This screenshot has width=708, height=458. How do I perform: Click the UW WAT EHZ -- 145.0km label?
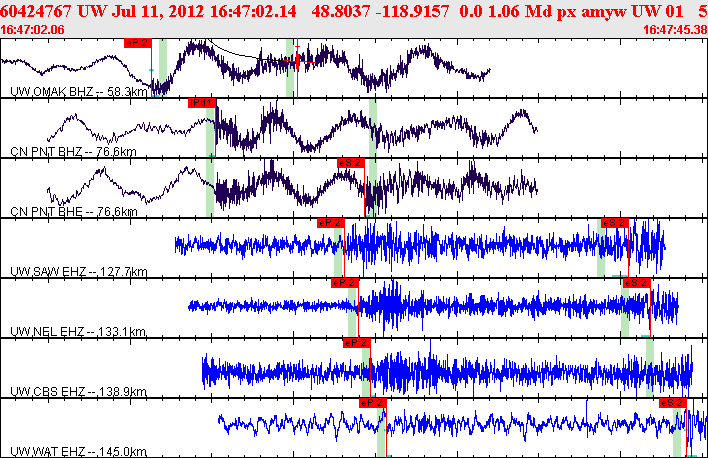click(x=78, y=451)
